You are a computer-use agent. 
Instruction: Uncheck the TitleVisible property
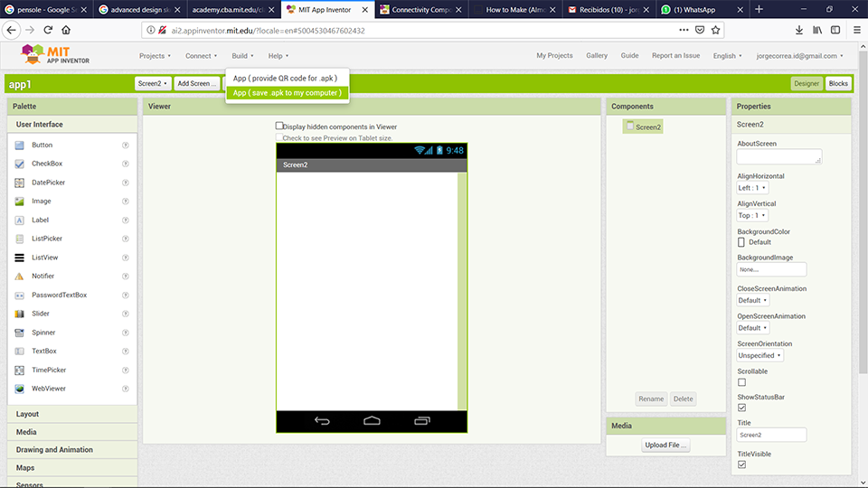click(741, 465)
